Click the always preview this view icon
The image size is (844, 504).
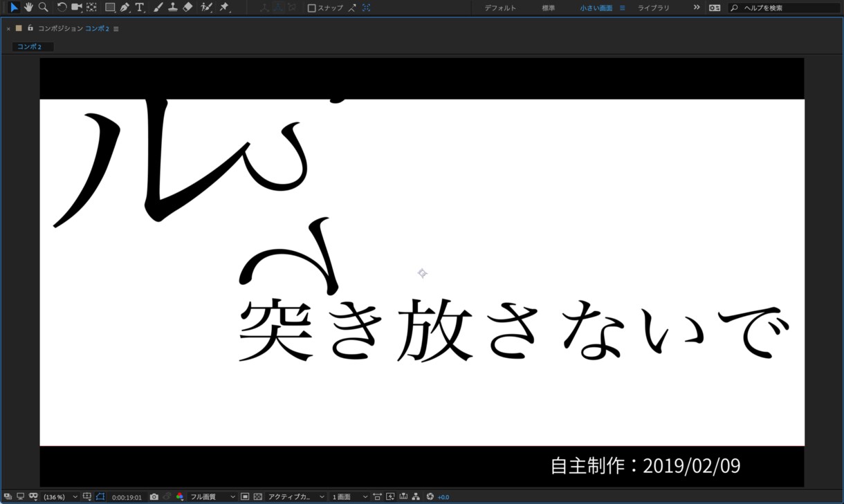[x=8, y=496]
